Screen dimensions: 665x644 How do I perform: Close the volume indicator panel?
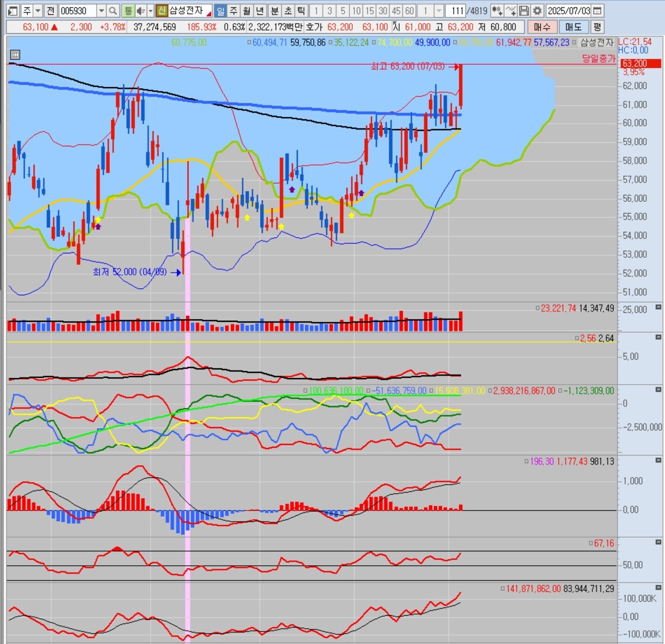click(658, 307)
